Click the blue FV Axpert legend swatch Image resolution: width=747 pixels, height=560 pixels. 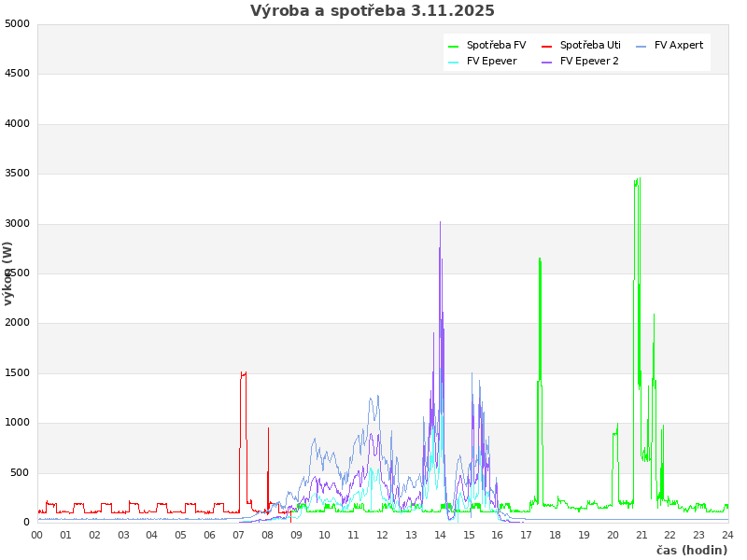(641, 46)
